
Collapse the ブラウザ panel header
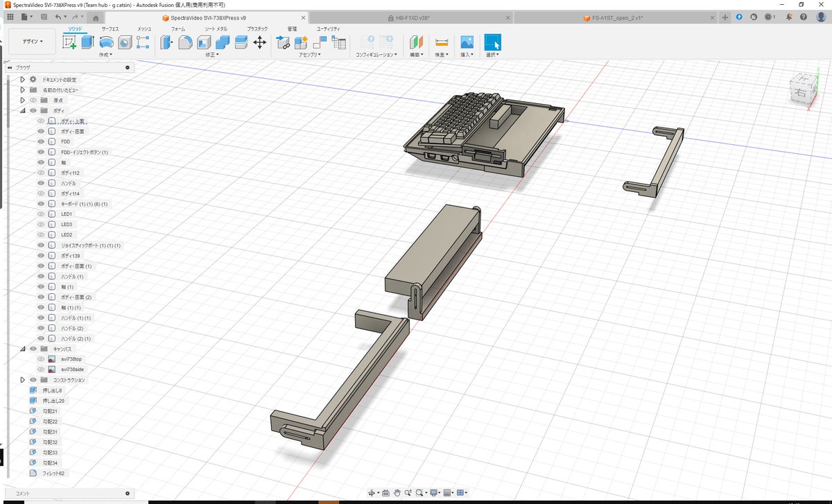click(x=9, y=68)
